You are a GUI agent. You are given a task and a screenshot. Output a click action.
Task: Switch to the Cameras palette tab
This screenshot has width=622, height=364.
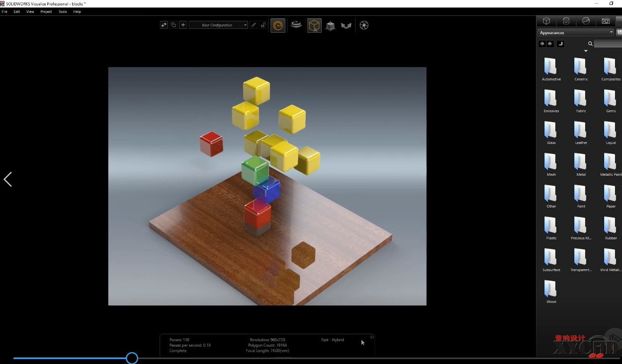point(606,21)
